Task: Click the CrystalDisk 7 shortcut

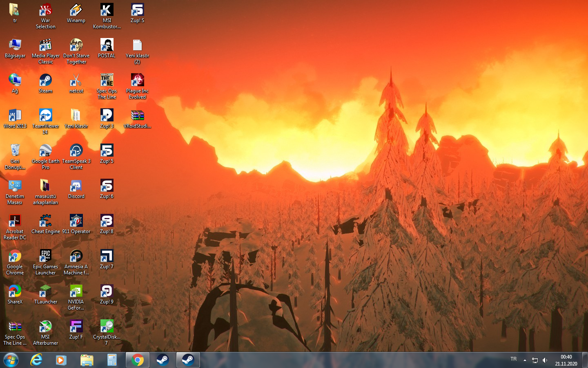Action: [x=107, y=333]
